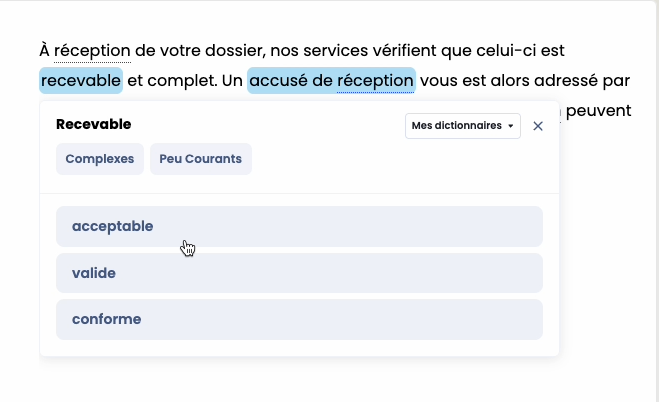Click the Recevable heading in the popup
The image size is (659, 402).
[x=94, y=125]
